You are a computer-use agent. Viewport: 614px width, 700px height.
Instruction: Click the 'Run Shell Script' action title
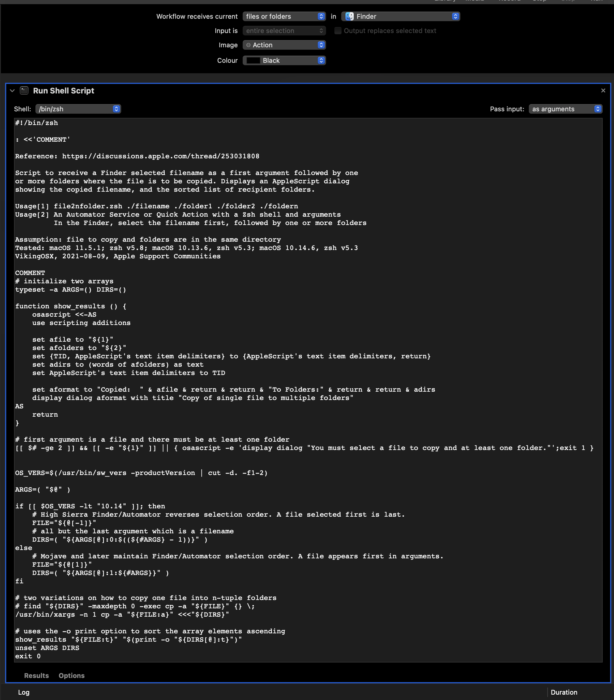coord(63,90)
